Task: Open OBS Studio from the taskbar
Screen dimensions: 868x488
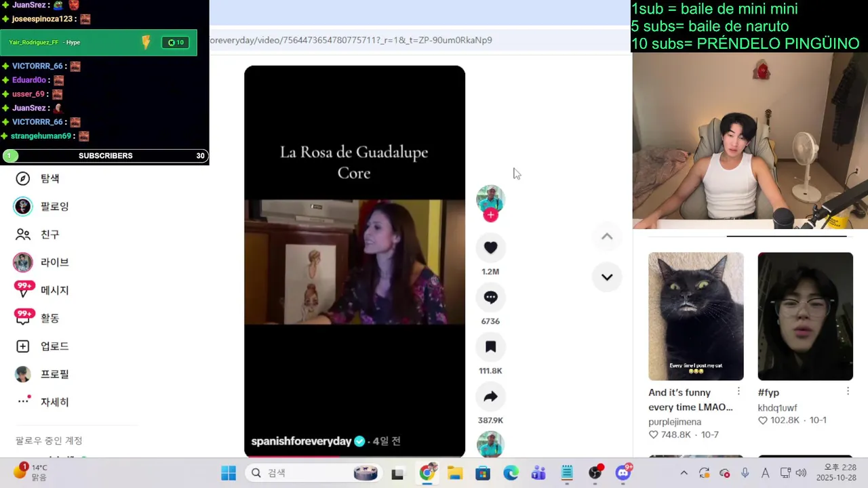Action: (x=595, y=473)
